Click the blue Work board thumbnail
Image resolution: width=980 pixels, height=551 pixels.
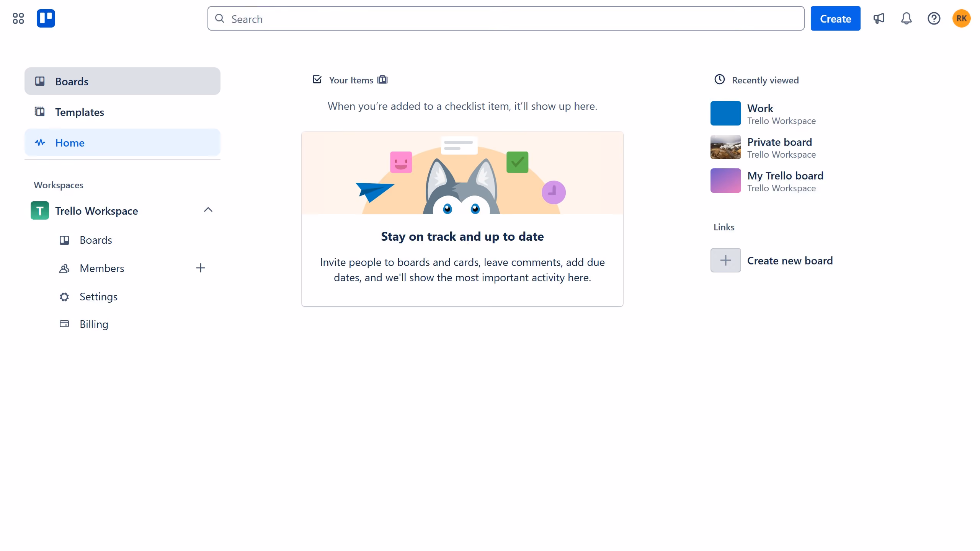click(x=726, y=113)
